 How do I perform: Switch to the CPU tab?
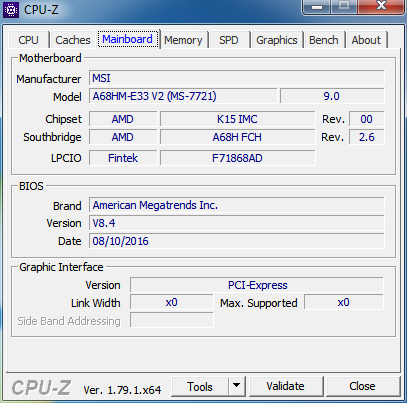click(28, 40)
